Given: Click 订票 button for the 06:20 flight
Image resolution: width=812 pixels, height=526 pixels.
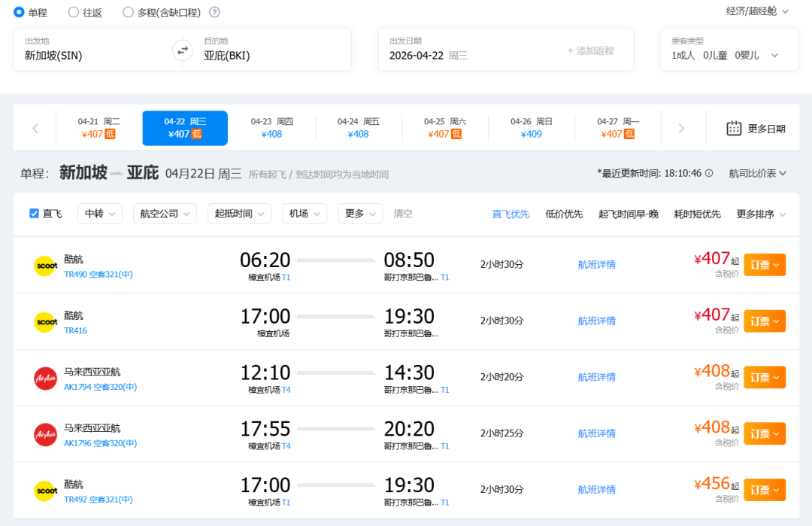Looking at the screenshot, I should tap(765, 265).
